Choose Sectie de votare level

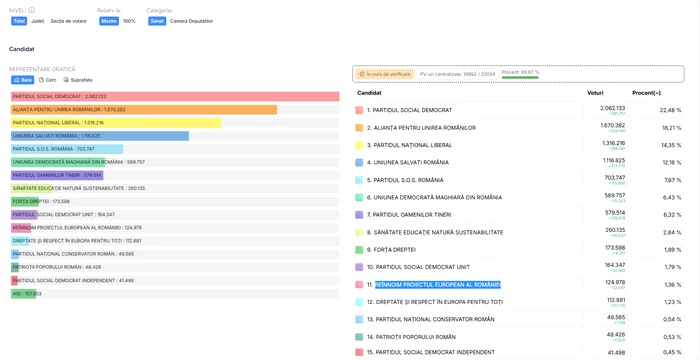click(x=69, y=21)
